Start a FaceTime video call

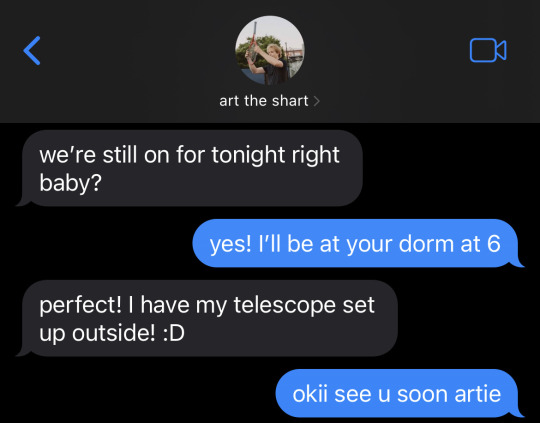coord(488,50)
